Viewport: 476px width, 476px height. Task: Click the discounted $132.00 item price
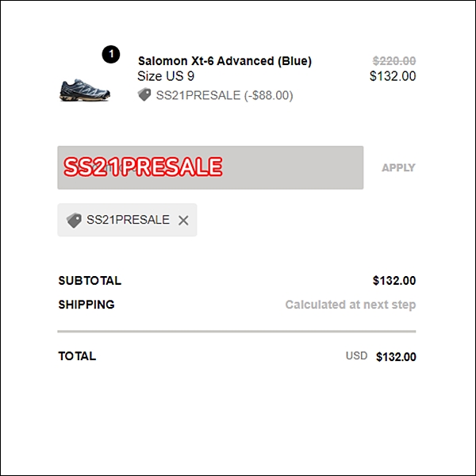pos(393,76)
